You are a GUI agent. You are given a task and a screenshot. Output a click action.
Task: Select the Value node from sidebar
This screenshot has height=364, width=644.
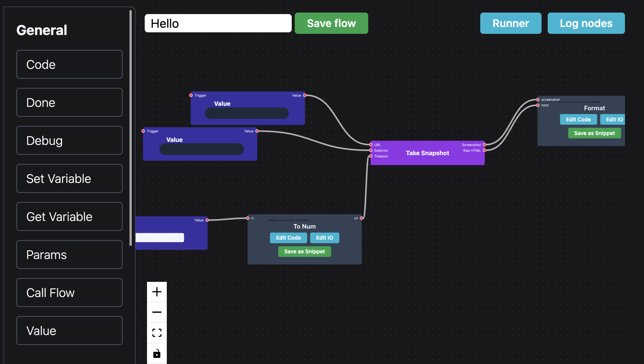coord(69,331)
